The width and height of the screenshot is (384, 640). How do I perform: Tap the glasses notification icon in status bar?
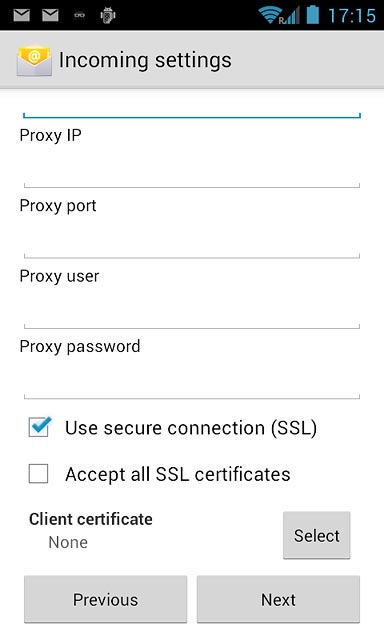coord(79,16)
